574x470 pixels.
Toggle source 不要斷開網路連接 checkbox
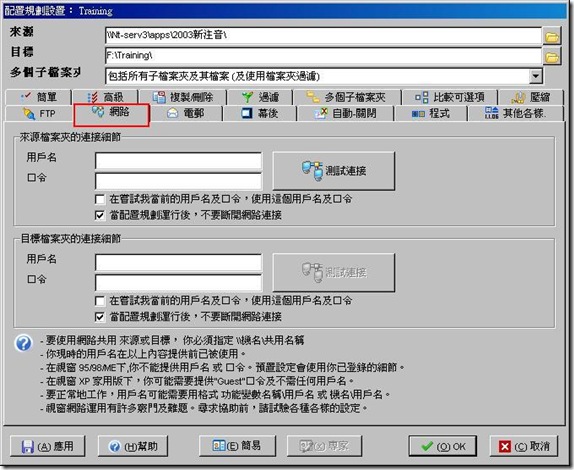click(100, 215)
